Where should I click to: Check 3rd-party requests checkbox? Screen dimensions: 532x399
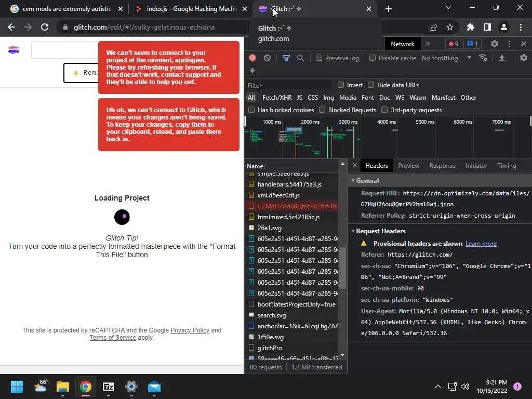point(384,110)
